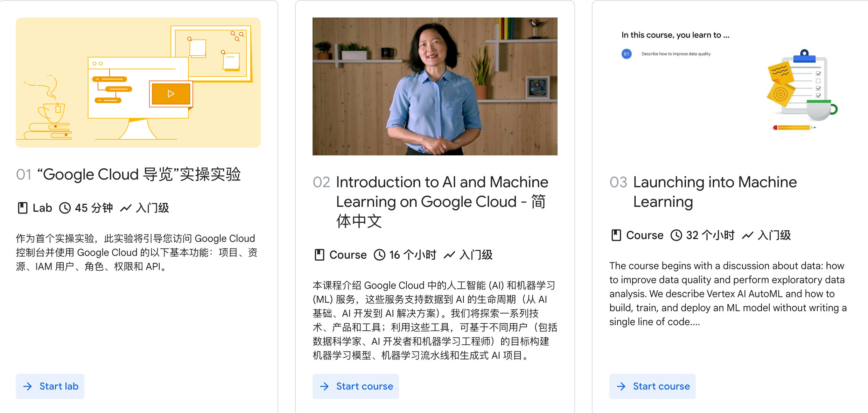The width and height of the screenshot is (868, 413).
Task: Click the orange play button in lab illustration
Action: pos(171,94)
